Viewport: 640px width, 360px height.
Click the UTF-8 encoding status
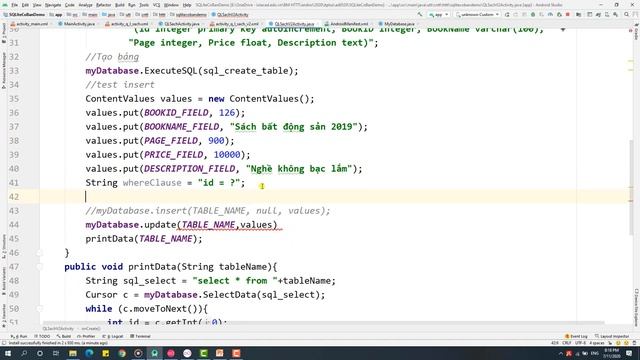click(x=580, y=343)
